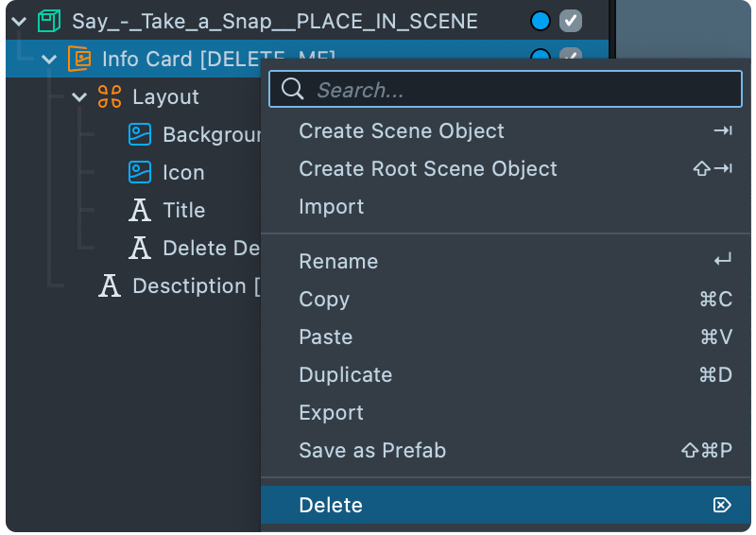Screen dimensions: 756x535
Task: Select Duplicate in the context menu
Action: coord(345,374)
